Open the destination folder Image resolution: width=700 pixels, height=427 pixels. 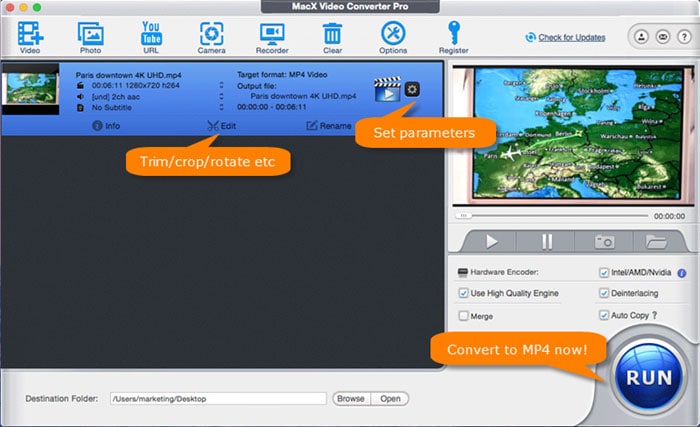(x=390, y=398)
